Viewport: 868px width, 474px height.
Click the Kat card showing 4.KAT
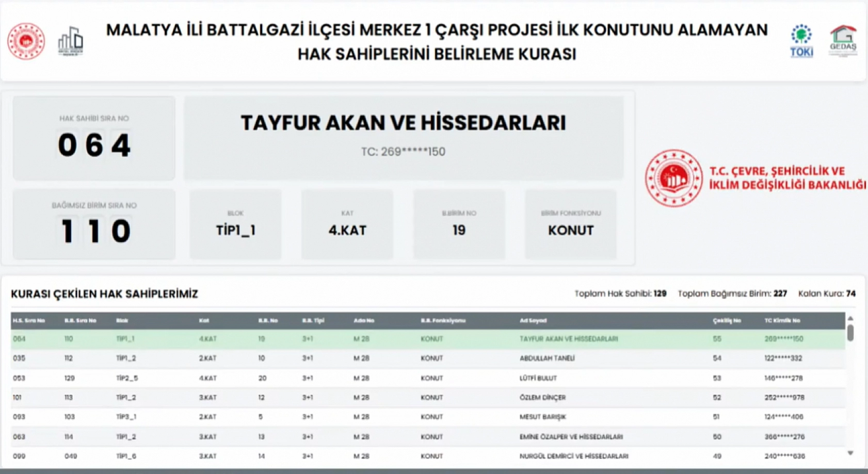click(347, 224)
